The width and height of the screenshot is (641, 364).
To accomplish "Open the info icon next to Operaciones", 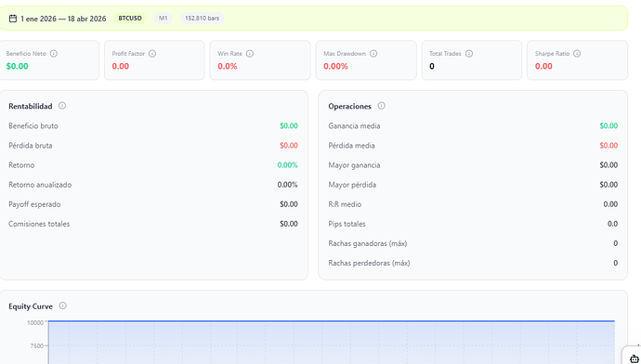I will tap(382, 106).
